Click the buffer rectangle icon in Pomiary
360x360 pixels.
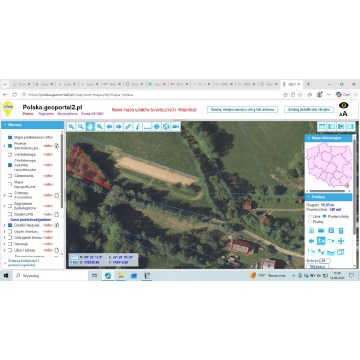[340, 252]
